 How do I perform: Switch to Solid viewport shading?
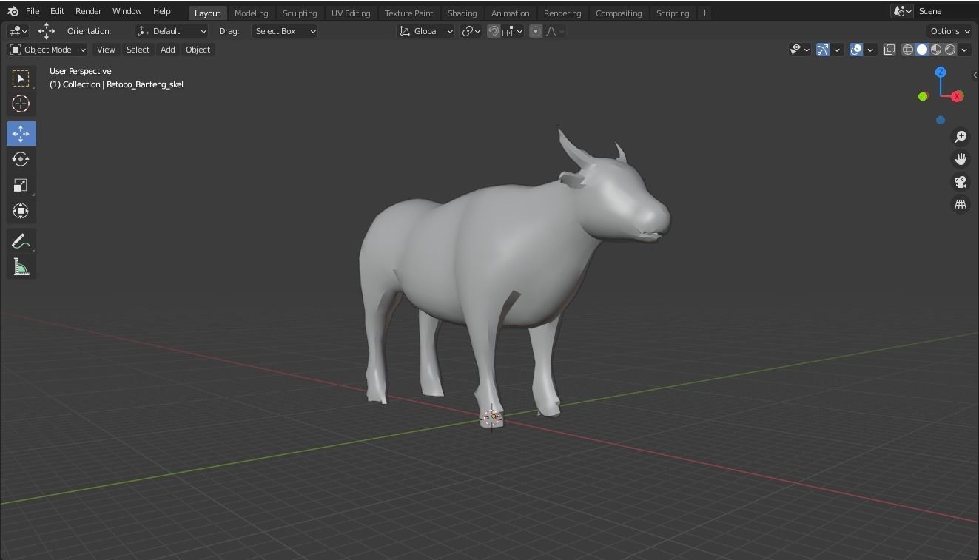pyautogui.click(x=922, y=50)
